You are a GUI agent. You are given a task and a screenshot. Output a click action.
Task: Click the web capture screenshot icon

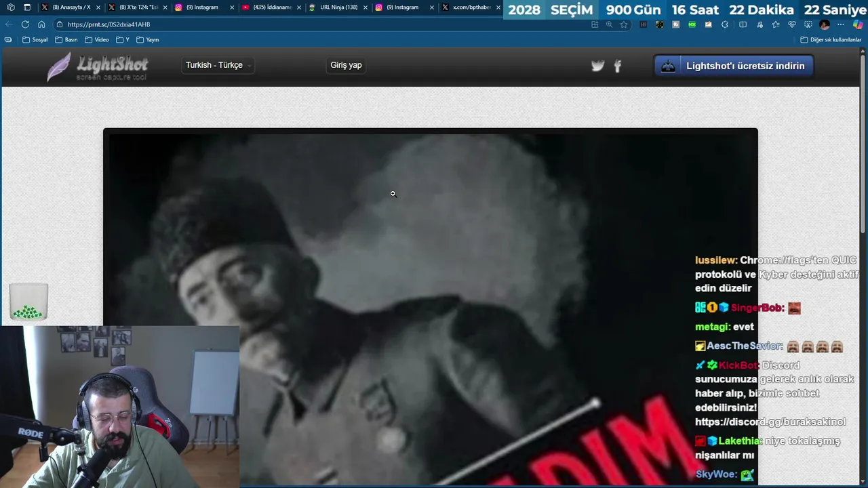click(x=808, y=24)
